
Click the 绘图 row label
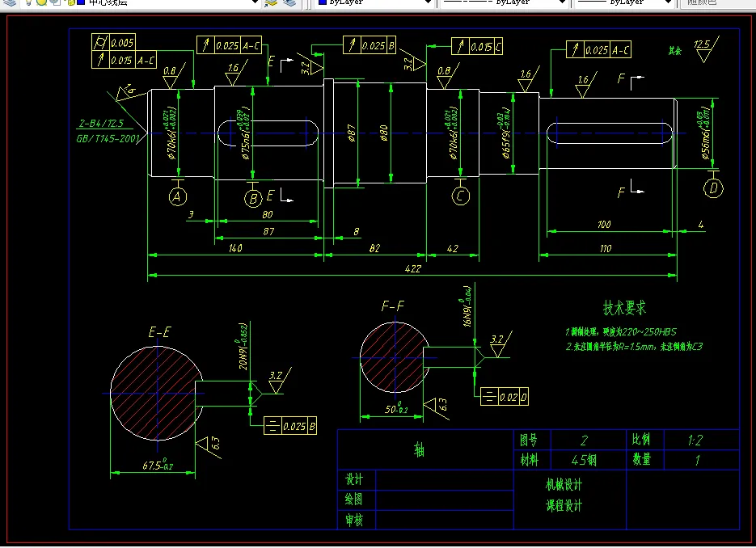[354, 500]
